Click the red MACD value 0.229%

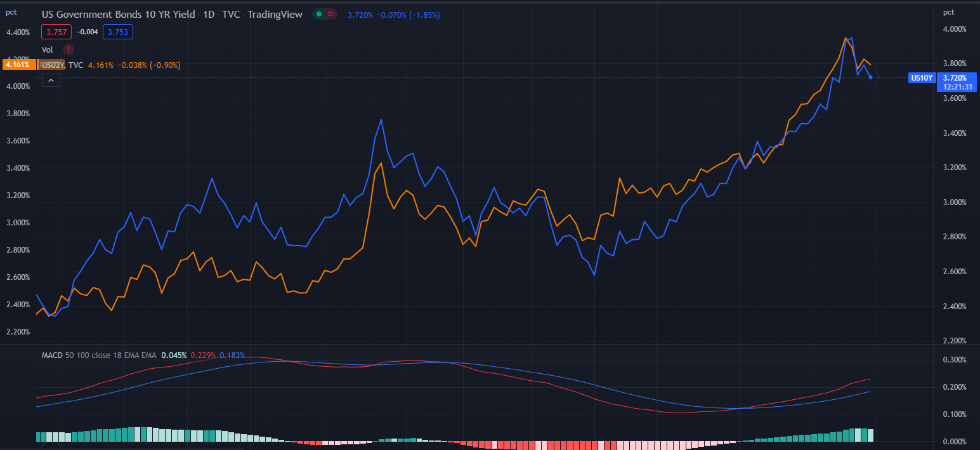pos(203,355)
